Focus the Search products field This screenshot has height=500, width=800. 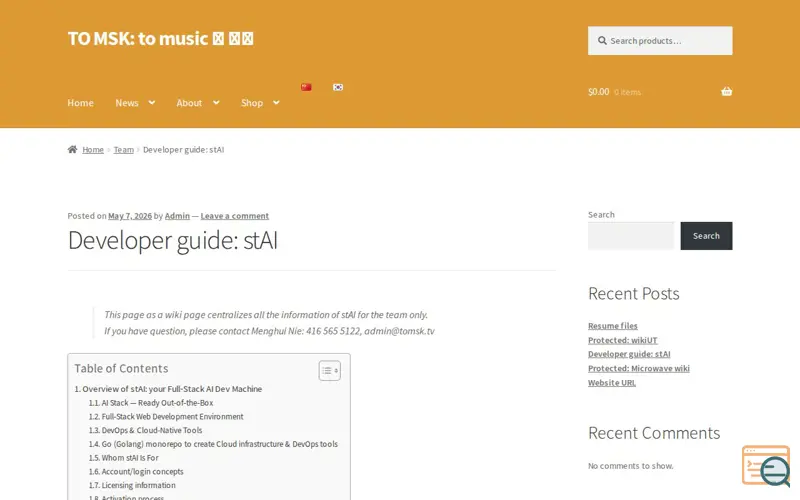(x=660, y=40)
